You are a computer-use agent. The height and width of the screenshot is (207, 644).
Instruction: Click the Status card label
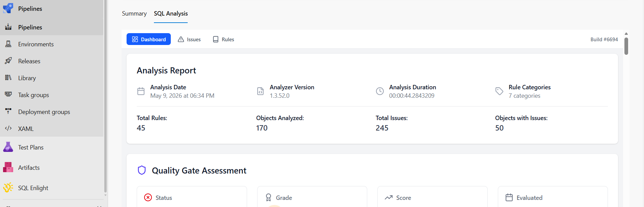click(x=164, y=198)
